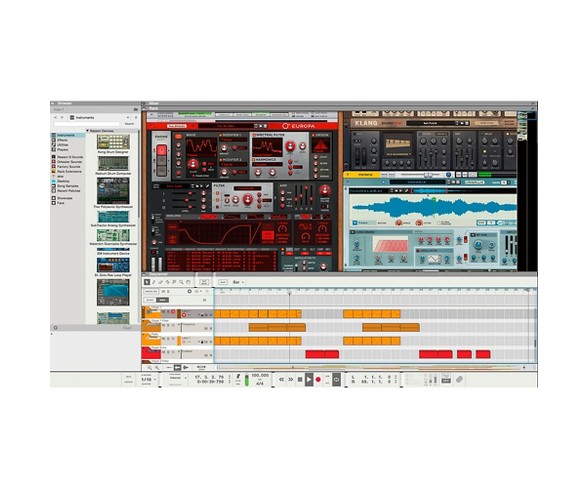Image resolution: width=588 pixels, height=488 pixels.
Task: Select the Eraser tool in sequencer toolbar
Action: [160, 282]
